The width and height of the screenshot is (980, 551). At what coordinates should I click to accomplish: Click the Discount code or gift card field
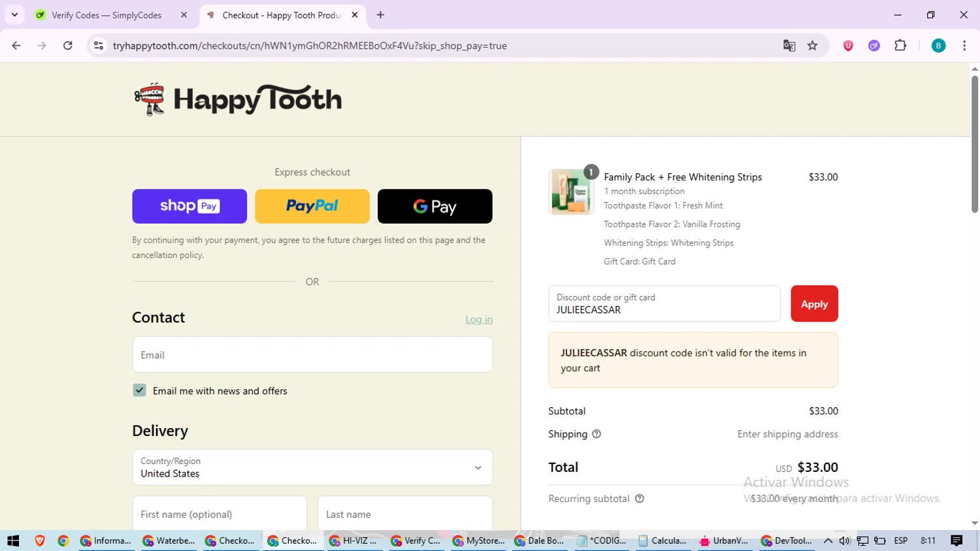click(664, 304)
